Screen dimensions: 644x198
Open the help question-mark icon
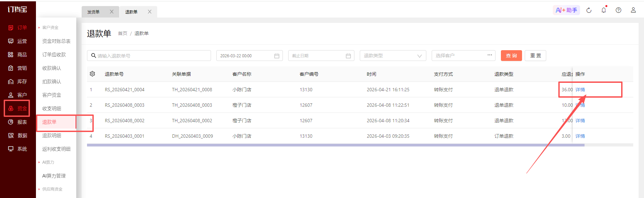click(618, 10)
